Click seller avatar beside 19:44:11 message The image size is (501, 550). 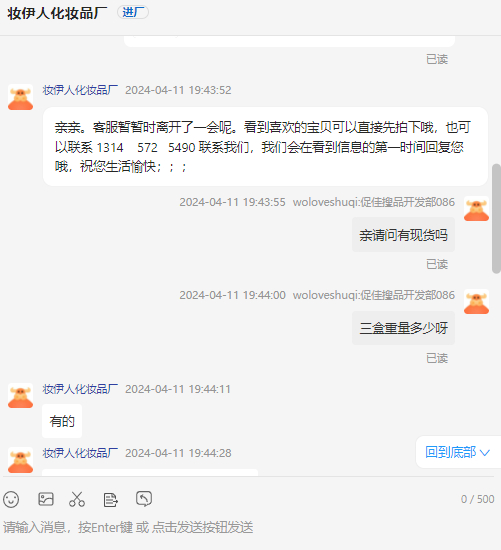(20, 396)
